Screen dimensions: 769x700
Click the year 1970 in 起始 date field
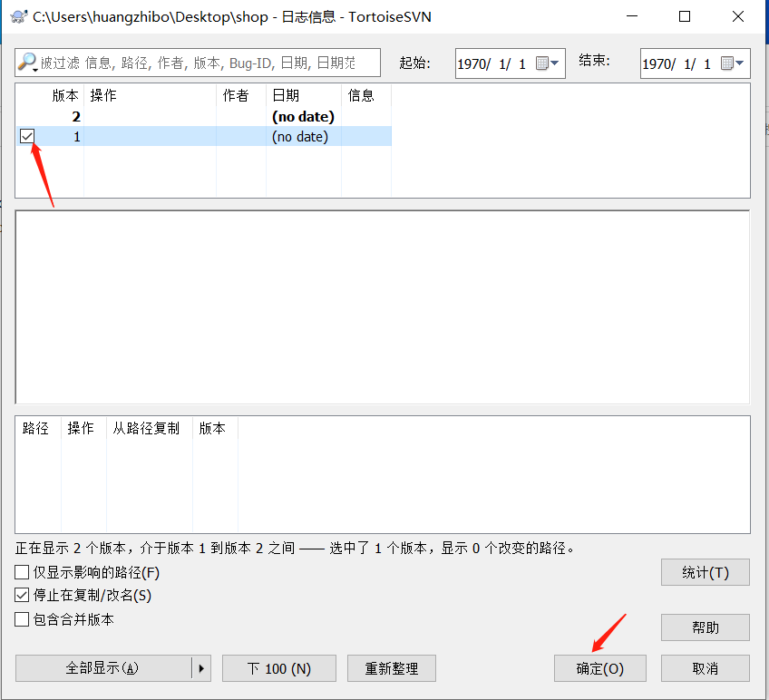coord(472,63)
